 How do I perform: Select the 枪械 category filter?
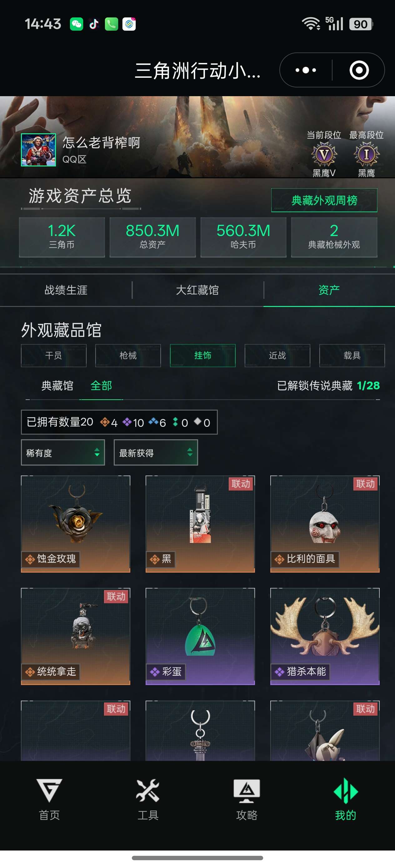click(x=128, y=356)
